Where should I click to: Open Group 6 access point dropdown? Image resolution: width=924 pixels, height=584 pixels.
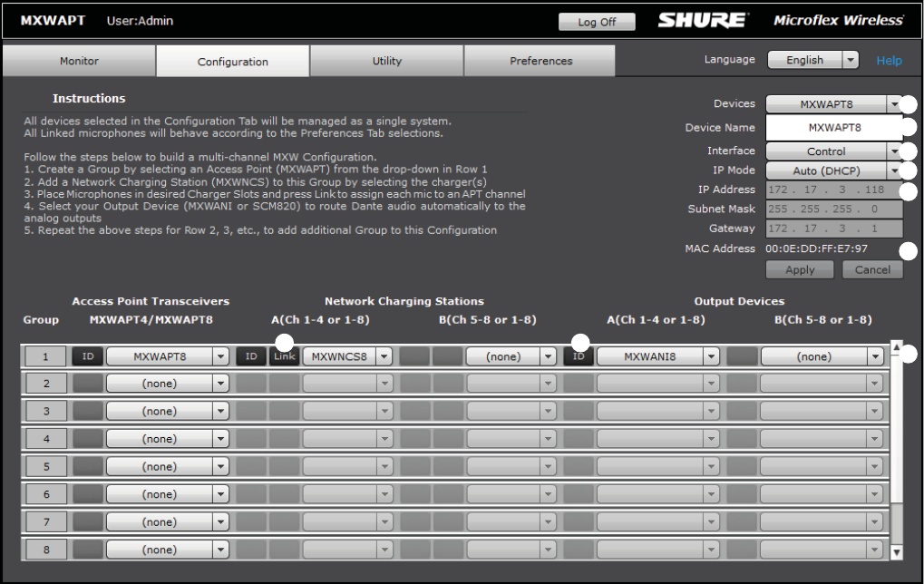click(x=168, y=494)
